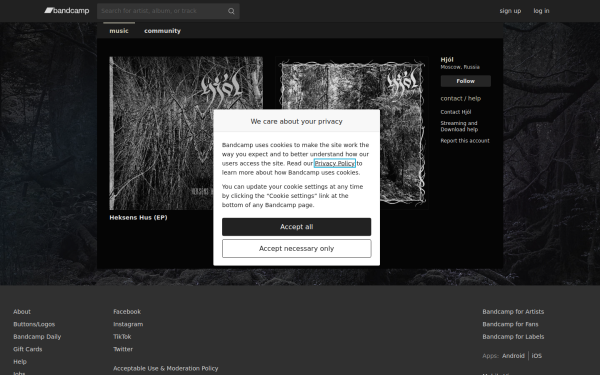Open Acceptable Use & Moderation Policy
Screen dimensions: 600x375
[166, 368]
